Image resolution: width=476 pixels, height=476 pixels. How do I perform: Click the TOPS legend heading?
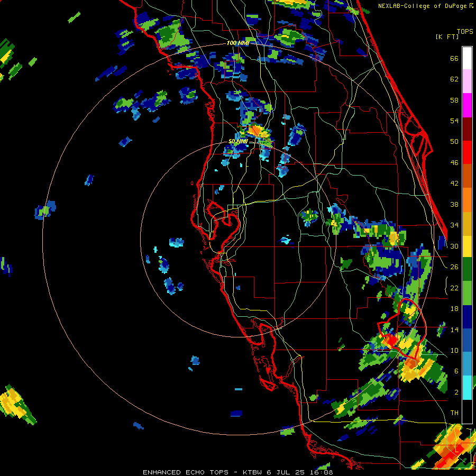[465, 31]
